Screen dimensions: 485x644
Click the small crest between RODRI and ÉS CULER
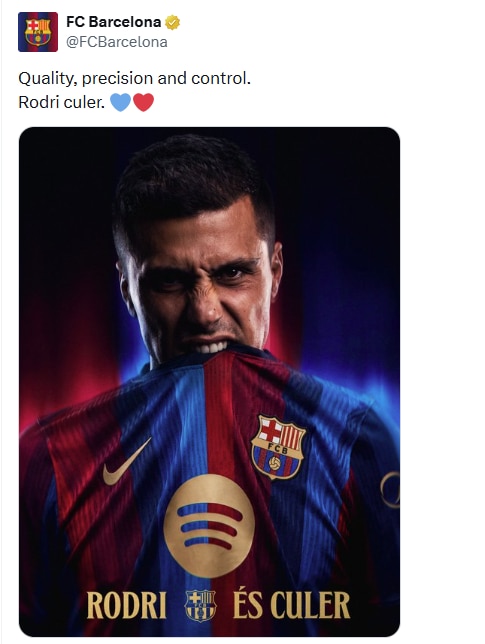[x=200, y=605]
